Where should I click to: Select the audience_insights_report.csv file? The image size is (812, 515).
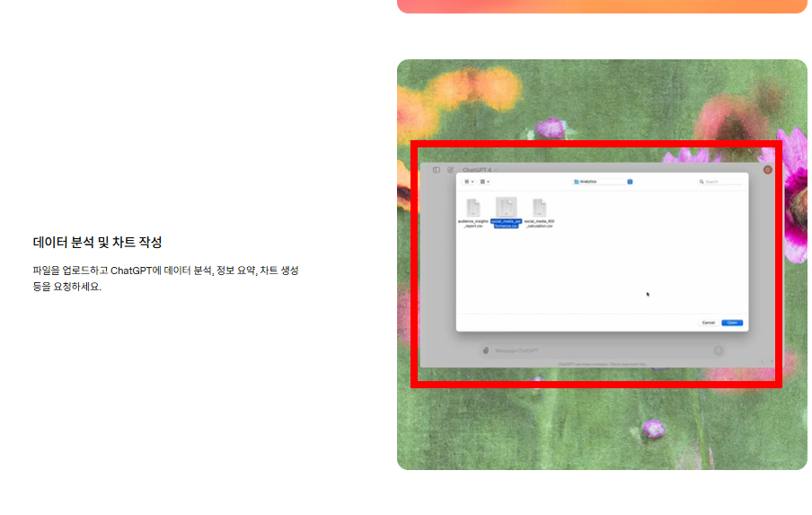tap(472, 213)
